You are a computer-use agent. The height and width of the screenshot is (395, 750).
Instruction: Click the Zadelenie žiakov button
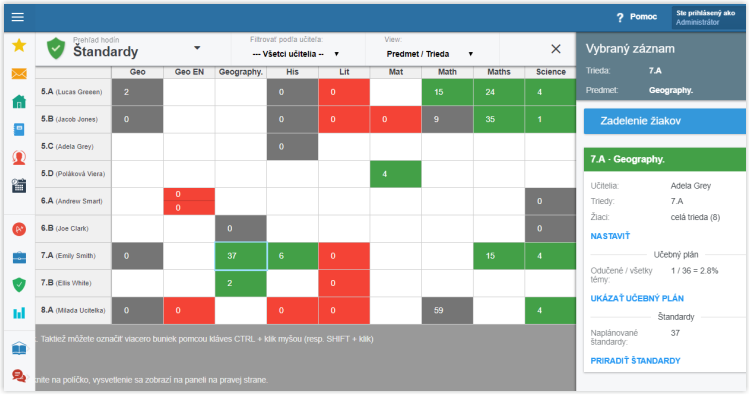[x=664, y=121]
